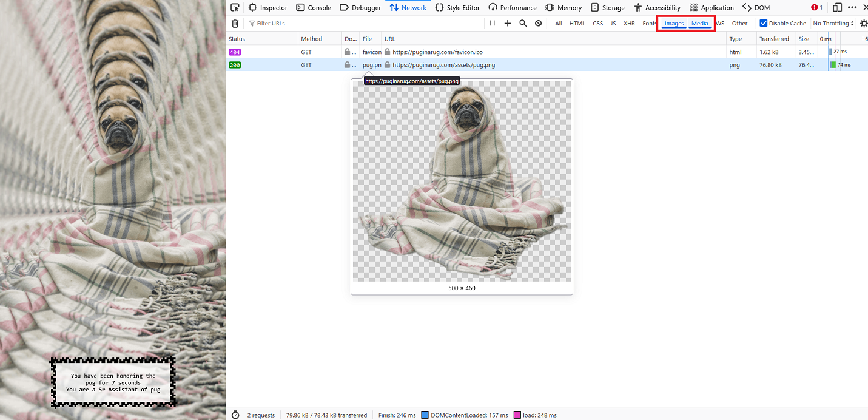
Task: Toggle Disable Cache checkbox
Action: pos(764,24)
